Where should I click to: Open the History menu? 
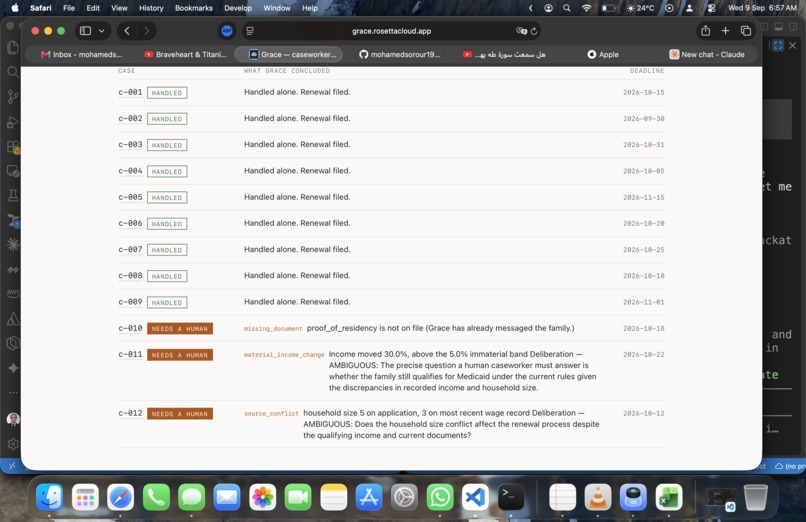(x=151, y=8)
